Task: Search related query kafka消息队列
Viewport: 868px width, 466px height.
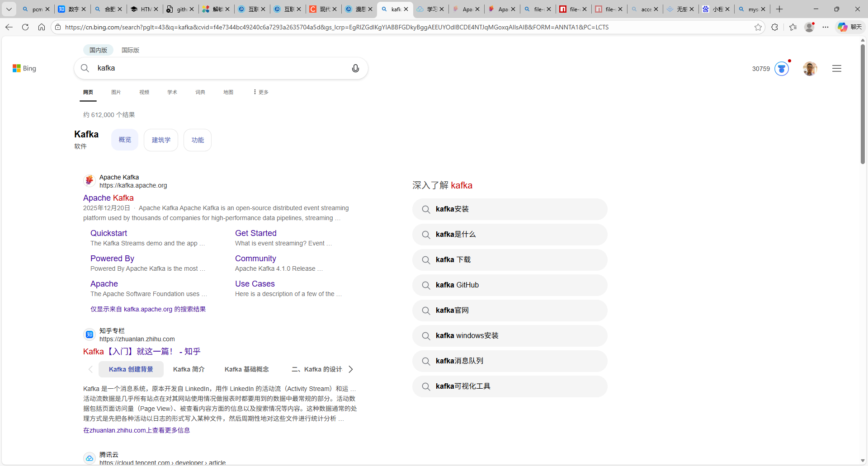Action: click(509, 361)
